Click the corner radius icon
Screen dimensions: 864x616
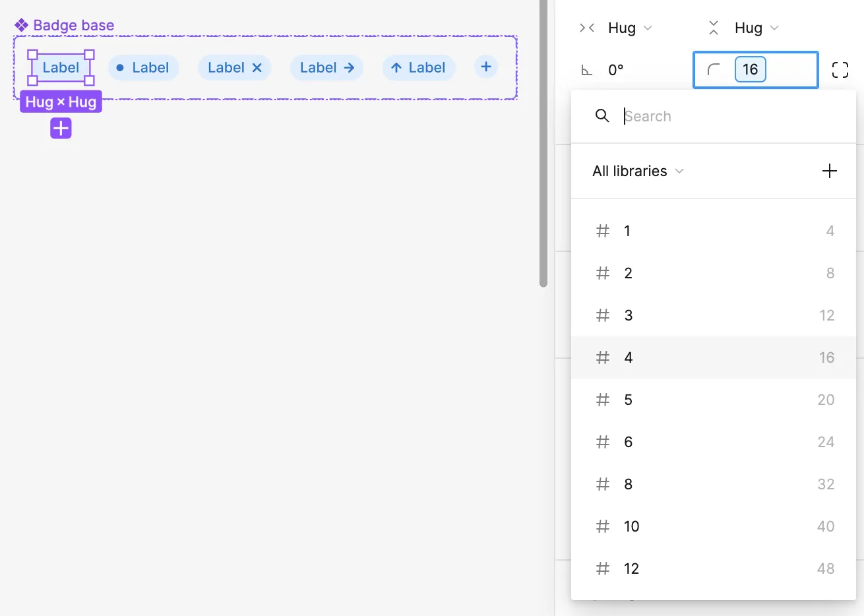coord(714,70)
